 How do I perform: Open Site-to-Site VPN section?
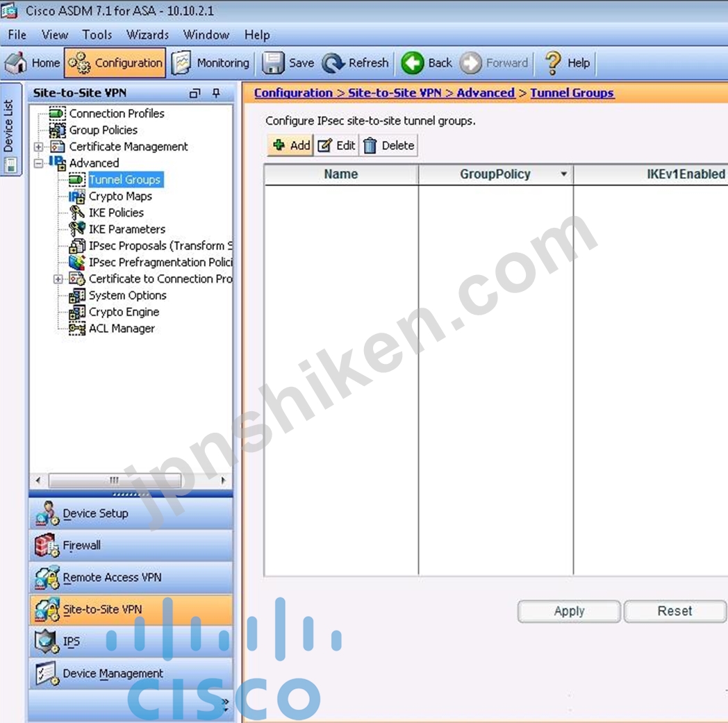131,609
